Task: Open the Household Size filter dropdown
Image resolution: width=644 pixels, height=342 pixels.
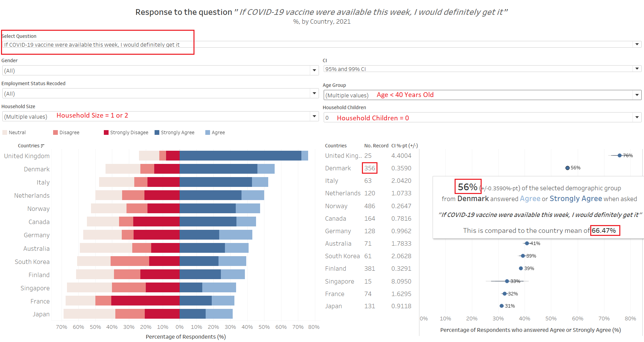Action: (x=314, y=116)
